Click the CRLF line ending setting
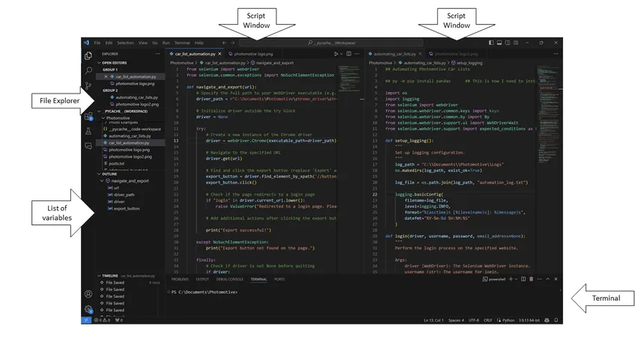Screen dimensions: 644x362 pyautogui.click(x=487, y=320)
